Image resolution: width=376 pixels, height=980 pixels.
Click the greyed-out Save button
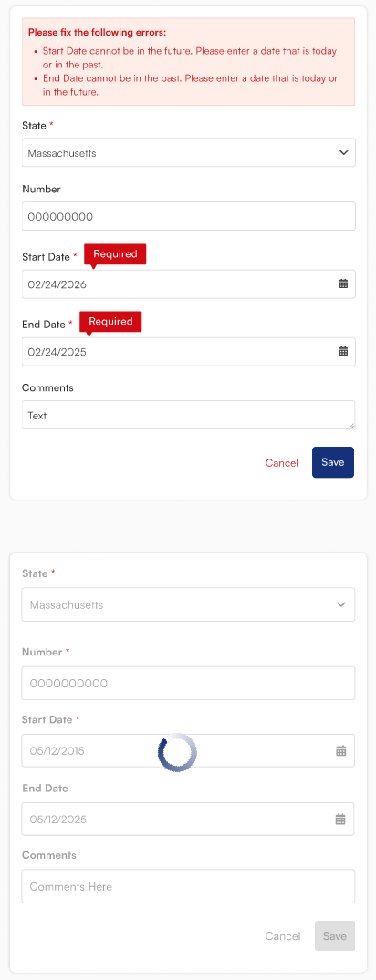coord(335,935)
